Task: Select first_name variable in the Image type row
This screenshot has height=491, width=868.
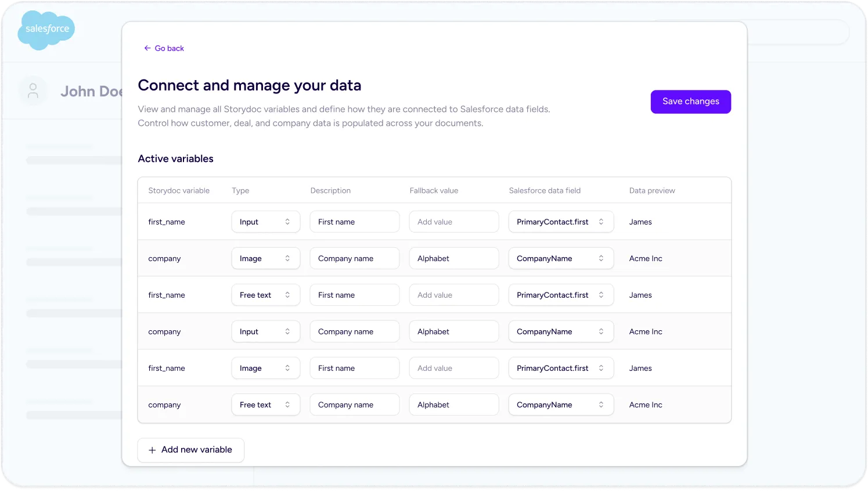Action: (167, 368)
